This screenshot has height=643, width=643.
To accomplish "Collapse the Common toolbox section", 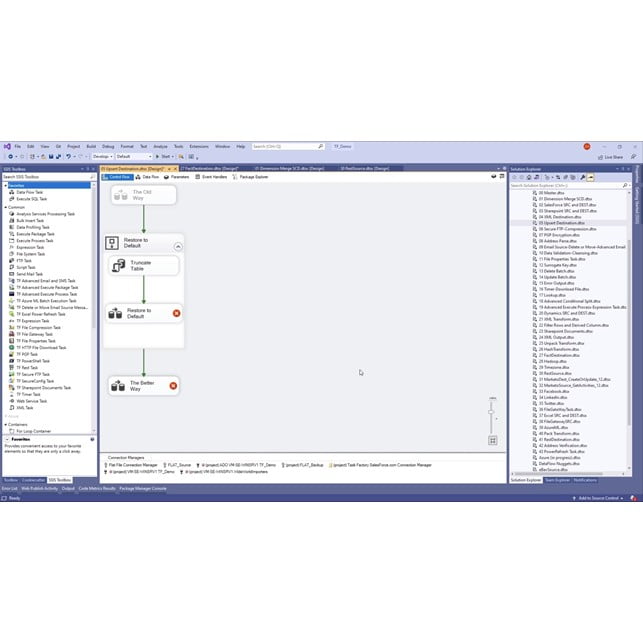I will 5,207.
